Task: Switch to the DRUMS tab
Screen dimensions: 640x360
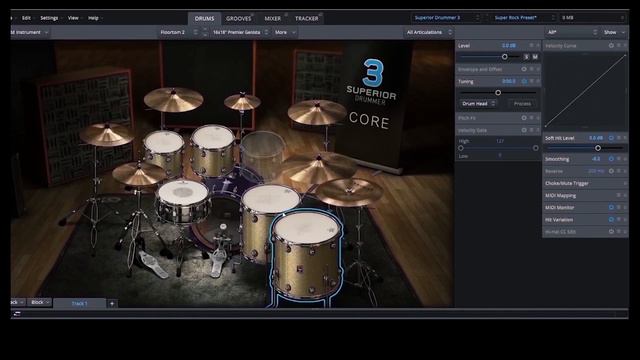Action: coord(204,18)
